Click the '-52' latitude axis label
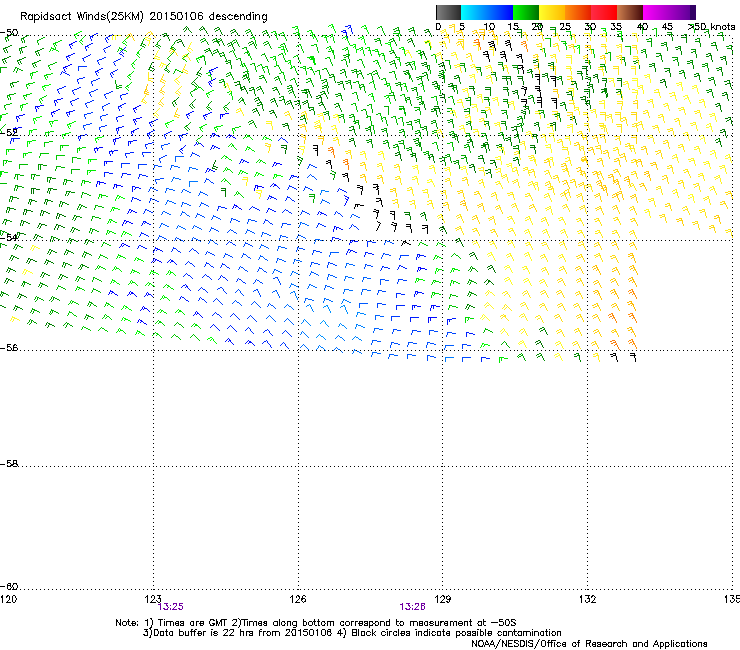Screen dimensions: 740x650 tap(9, 133)
